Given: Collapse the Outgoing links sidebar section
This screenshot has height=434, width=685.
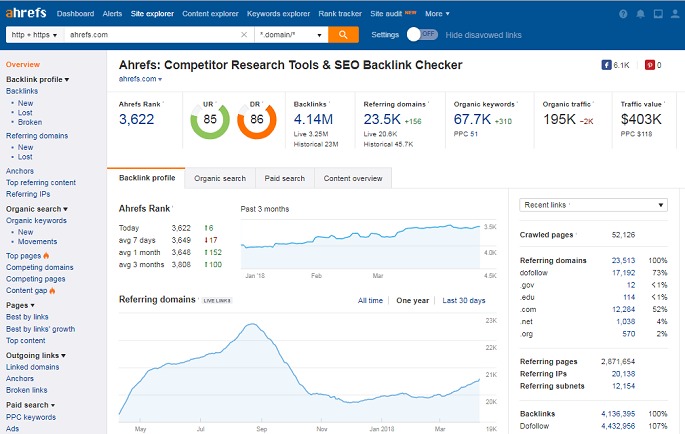Looking at the screenshot, I should point(36,355).
